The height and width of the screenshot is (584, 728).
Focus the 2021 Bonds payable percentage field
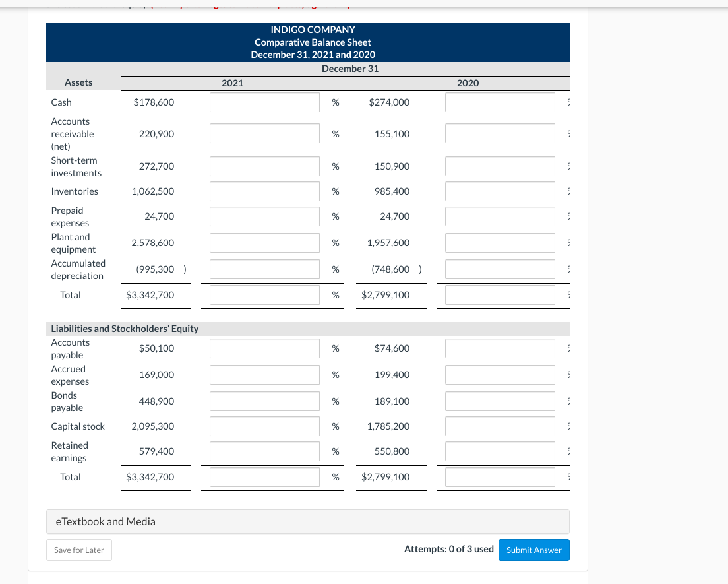click(264, 401)
